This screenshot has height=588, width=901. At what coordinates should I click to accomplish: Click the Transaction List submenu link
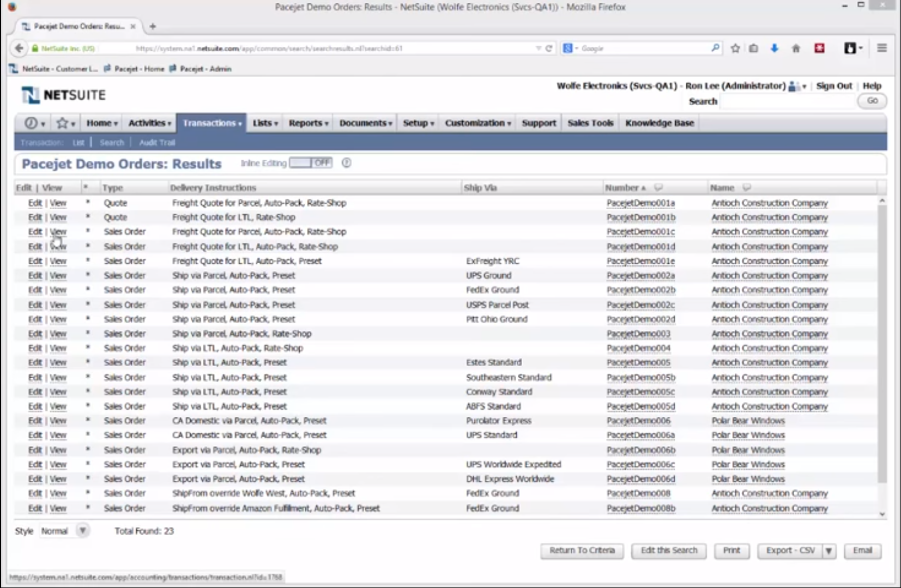point(78,143)
